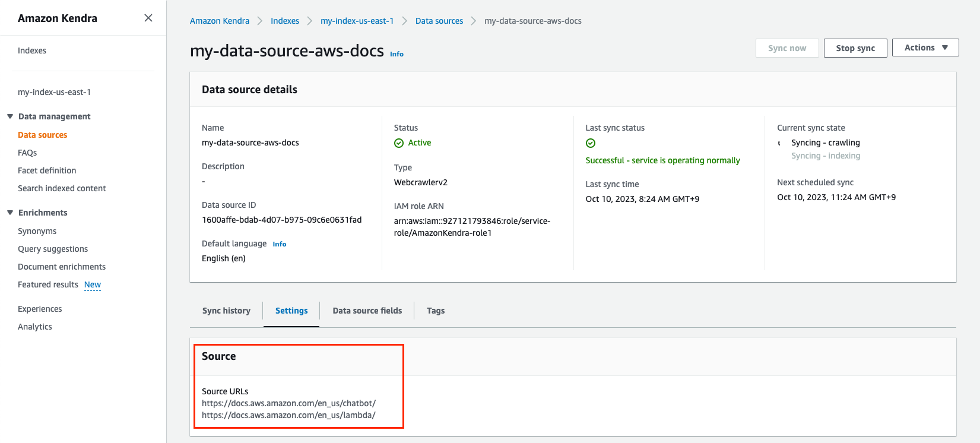Open Query suggestions in the sidebar
Image resolution: width=980 pixels, height=443 pixels.
tap(53, 249)
